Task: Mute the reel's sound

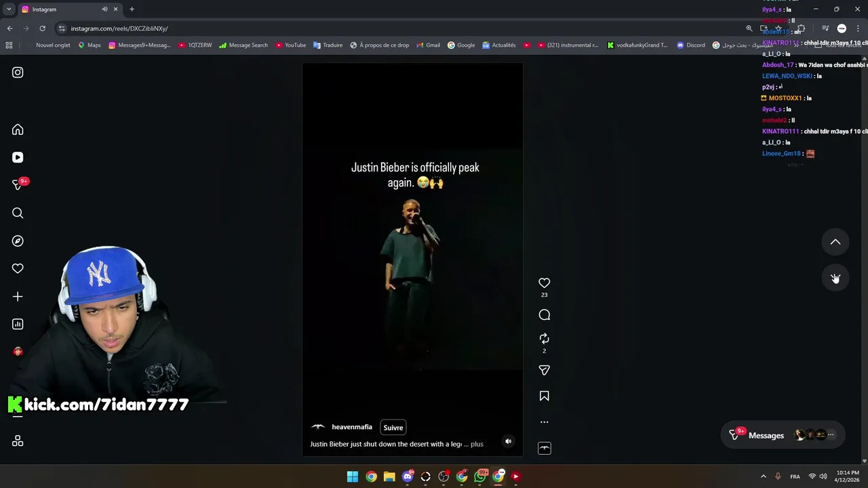Action: pos(508,441)
